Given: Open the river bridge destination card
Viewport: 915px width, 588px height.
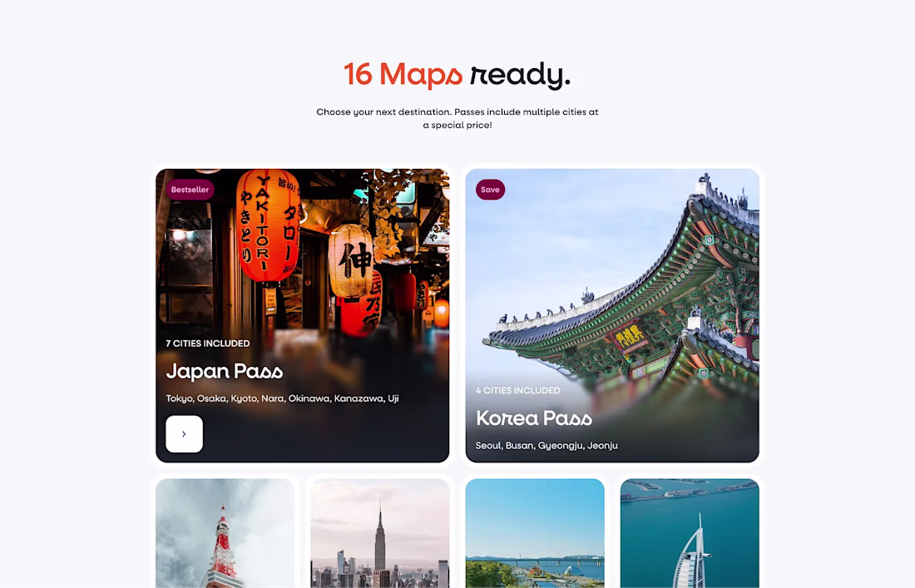Looking at the screenshot, I should (x=535, y=533).
